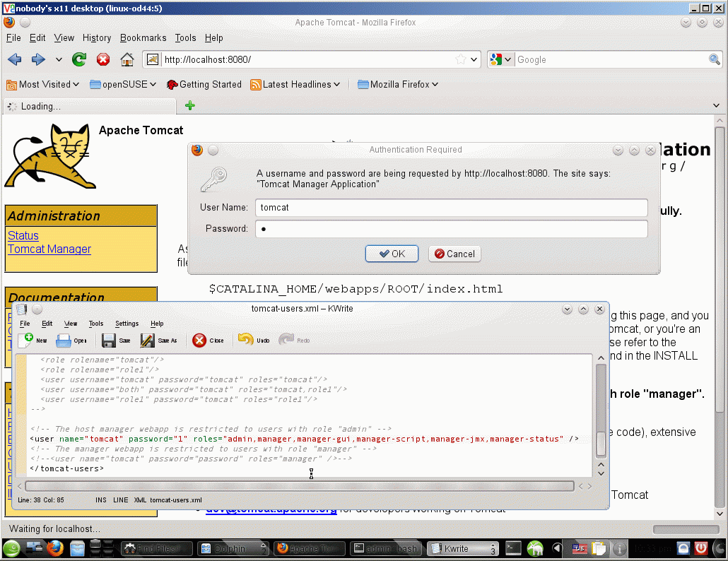Click Undo in the KWrite toolbar

(x=254, y=340)
